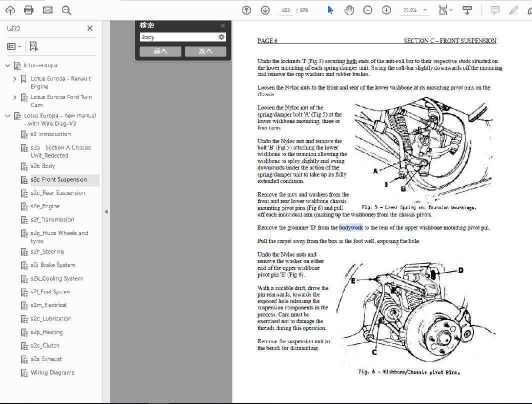Click the upload to cloud icon
The width and height of the screenshot is (532, 404).
pyautogui.click(x=10, y=10)
